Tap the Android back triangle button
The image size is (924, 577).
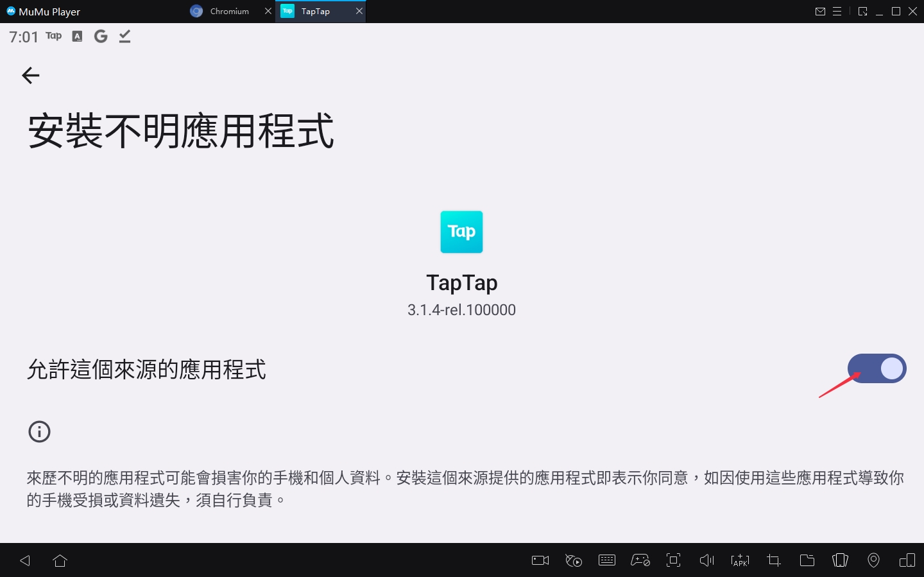25,560
